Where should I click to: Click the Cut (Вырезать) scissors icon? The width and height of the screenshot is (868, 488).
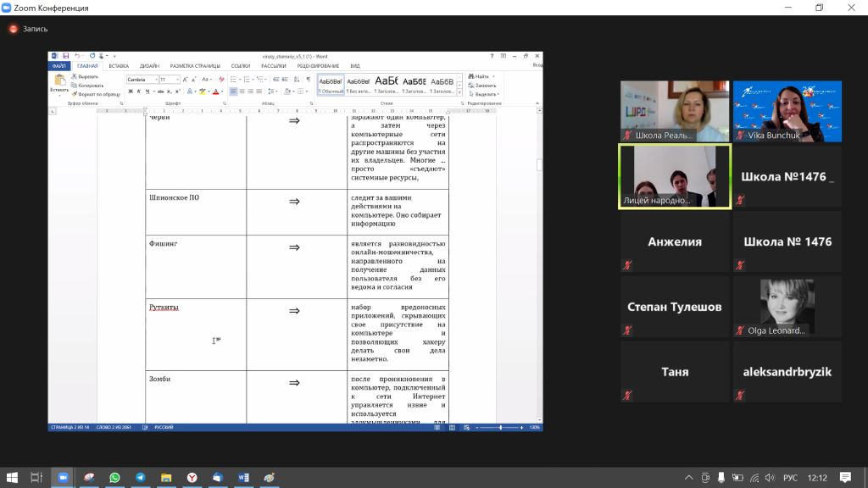coord(74,76)
